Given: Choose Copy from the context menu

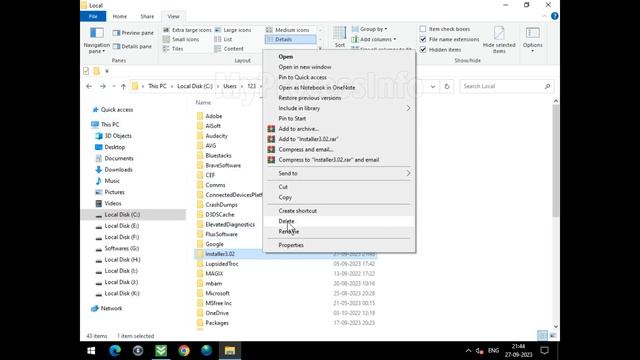Looking at the screenshot, I should pos(340,197).
